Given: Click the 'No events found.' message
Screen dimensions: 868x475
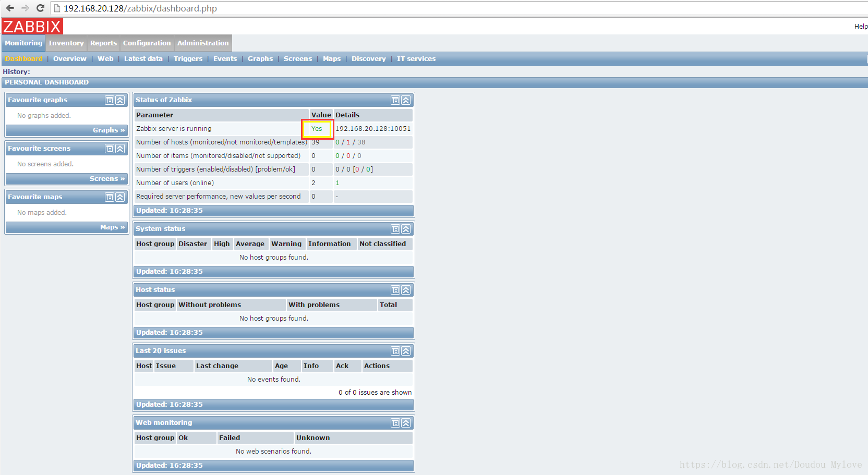Looking at the screenshot, I should pos(274,380).
